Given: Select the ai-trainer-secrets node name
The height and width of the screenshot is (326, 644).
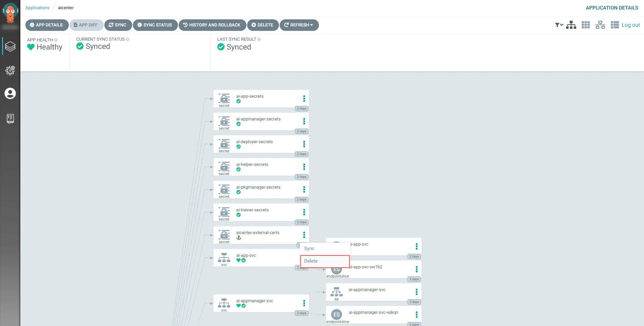Looking at the screenshot, I should pyautogui.click(x=253, y=210).
